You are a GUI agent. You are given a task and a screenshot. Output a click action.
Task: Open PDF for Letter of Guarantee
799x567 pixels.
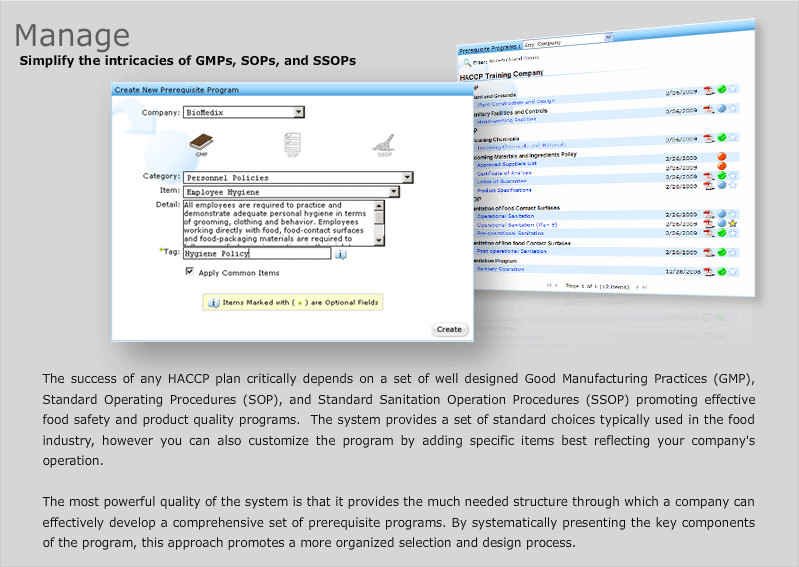709,176
